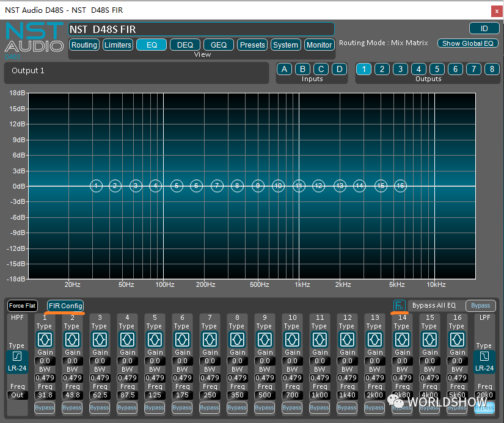Open band 6 filter type icon
The width and height of the screenshot is (504, 423).
(182, 339)
